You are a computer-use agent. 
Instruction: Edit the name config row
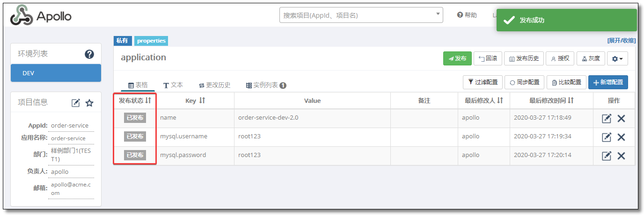click(x=607, y=118)
